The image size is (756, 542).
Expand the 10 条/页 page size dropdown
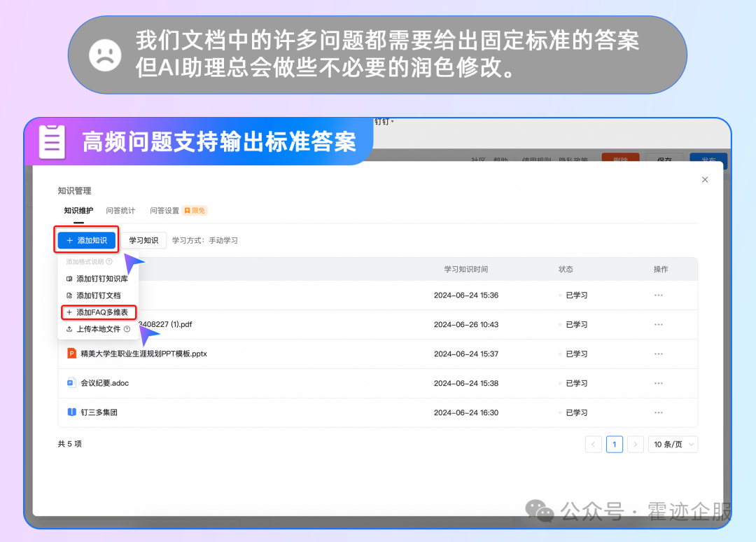[x=673, y=444]
